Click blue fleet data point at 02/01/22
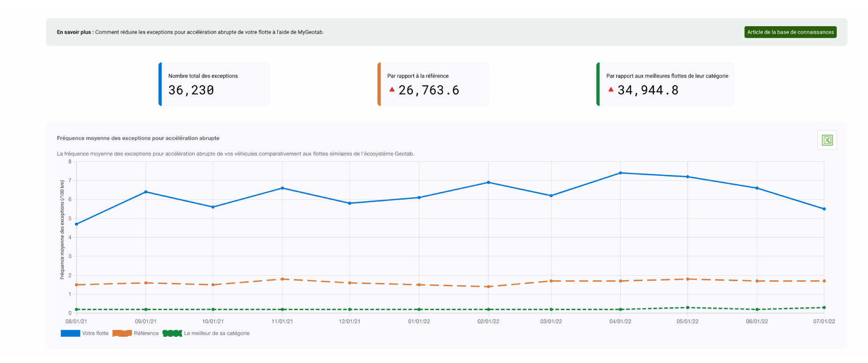Screen dimensions: 868x363 [x=488, y=182]
